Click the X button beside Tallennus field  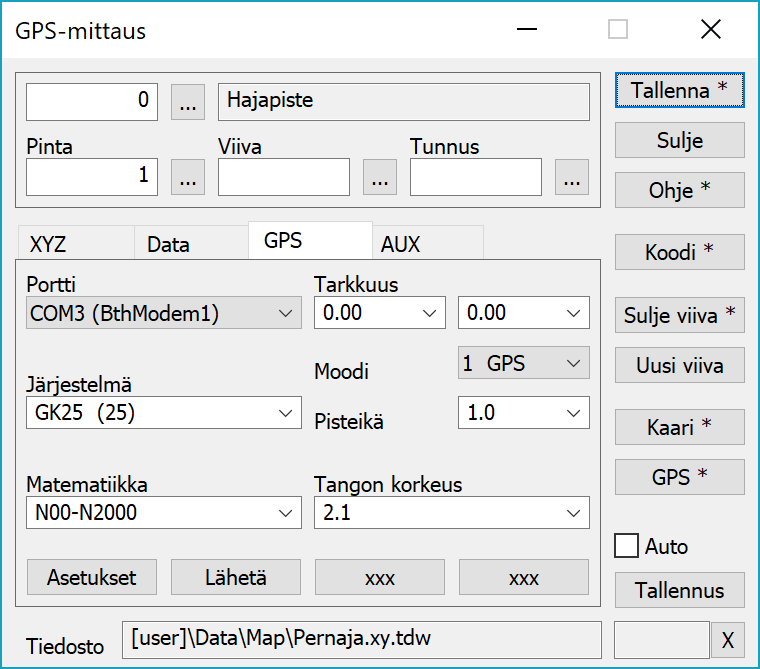tap(727, 640)
